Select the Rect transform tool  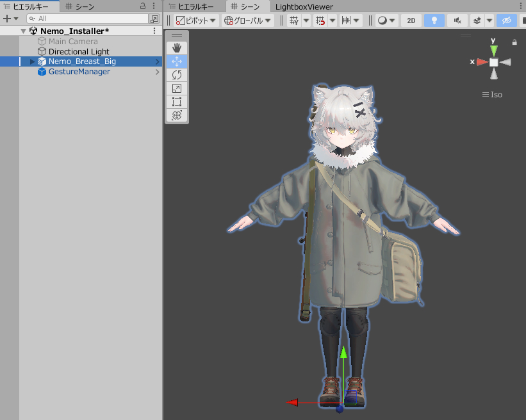pos(177,102)
